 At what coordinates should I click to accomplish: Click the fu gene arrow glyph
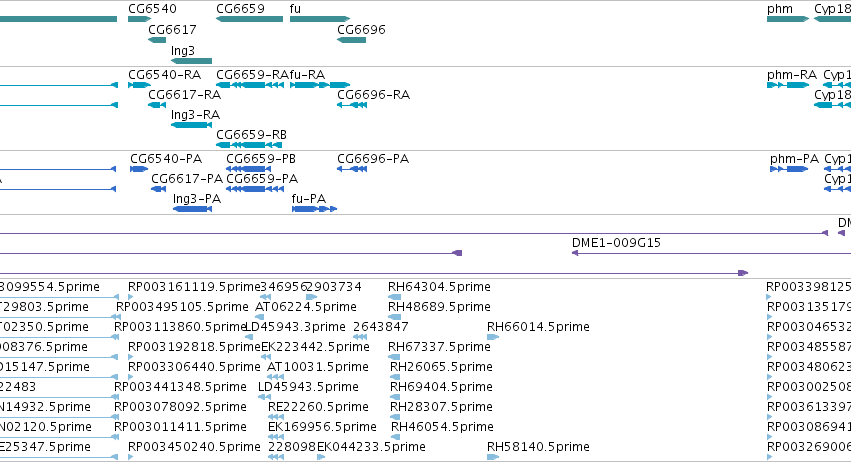320,19
